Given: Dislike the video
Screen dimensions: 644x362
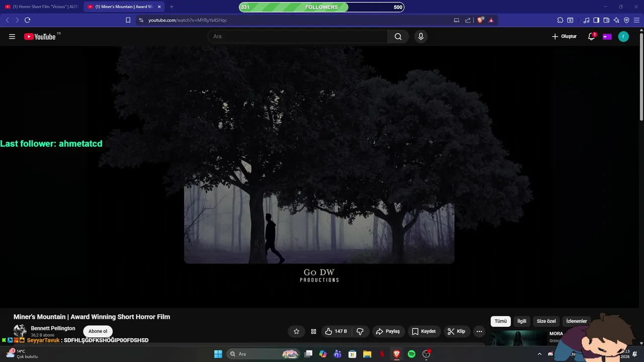Looking at the screenshot, I should point(360,331).
